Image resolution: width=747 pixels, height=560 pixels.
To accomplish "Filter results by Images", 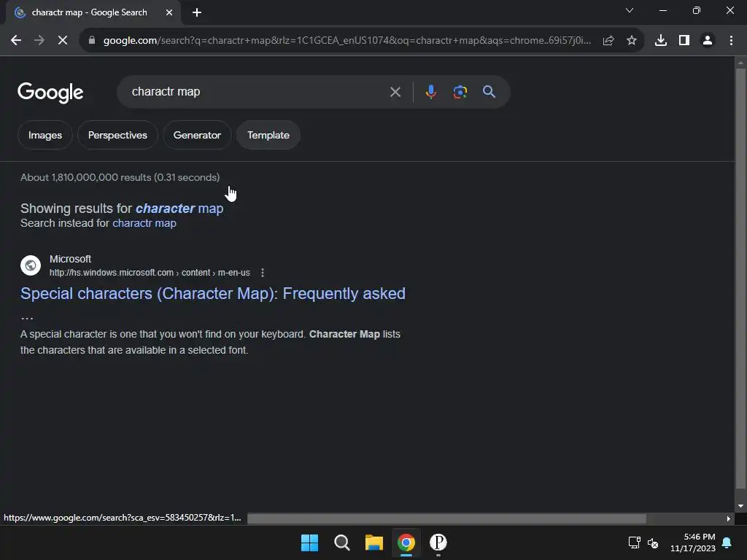I will point(44,135).
